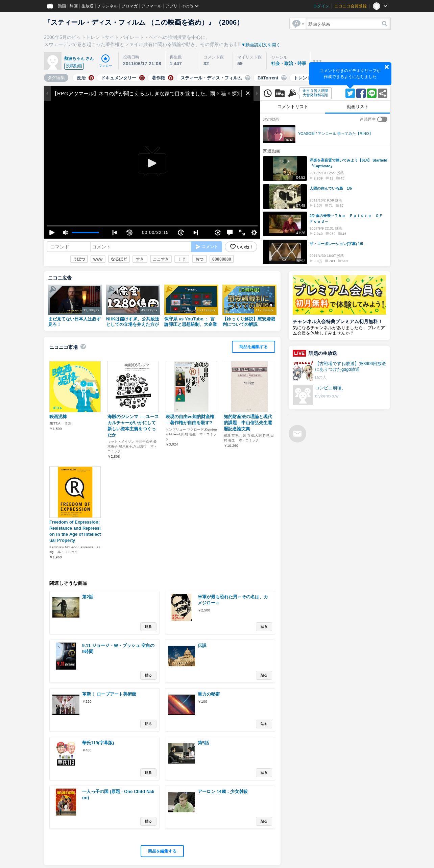Click the タグ編集 button
The width and height of the screenshot is (434, 868).
[x=56, y=78]
